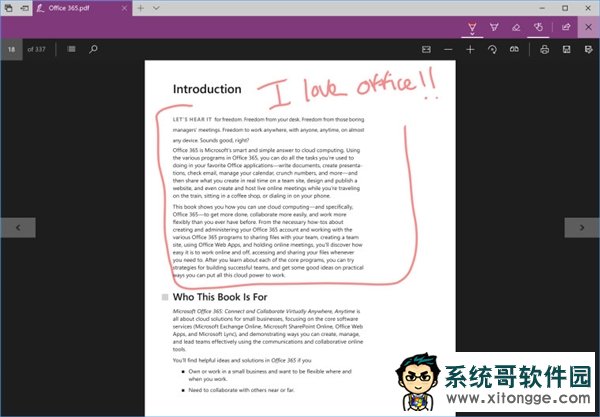Show tabs you've set aside

pyautogui.click(x=8, y=8)
